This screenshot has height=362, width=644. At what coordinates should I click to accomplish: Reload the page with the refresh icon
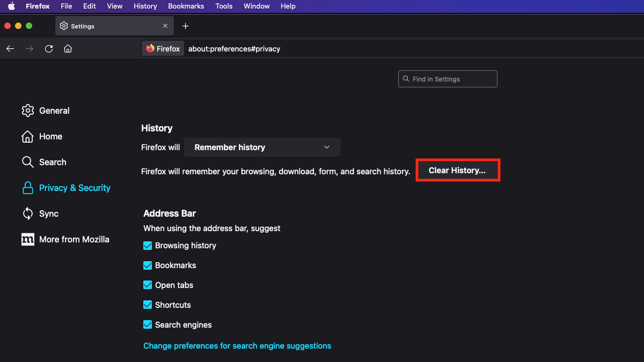point(49,49)
